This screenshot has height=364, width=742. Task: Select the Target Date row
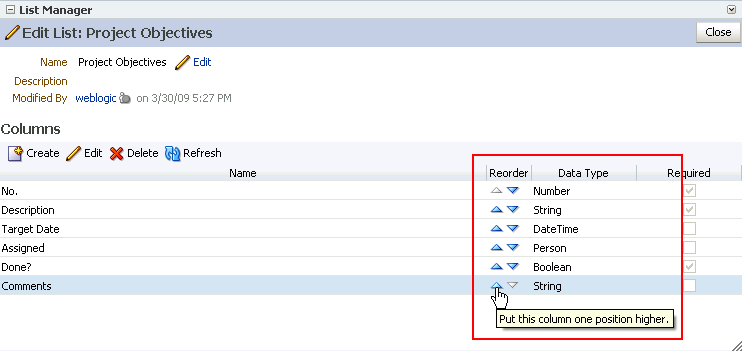[x=371, y=229]
